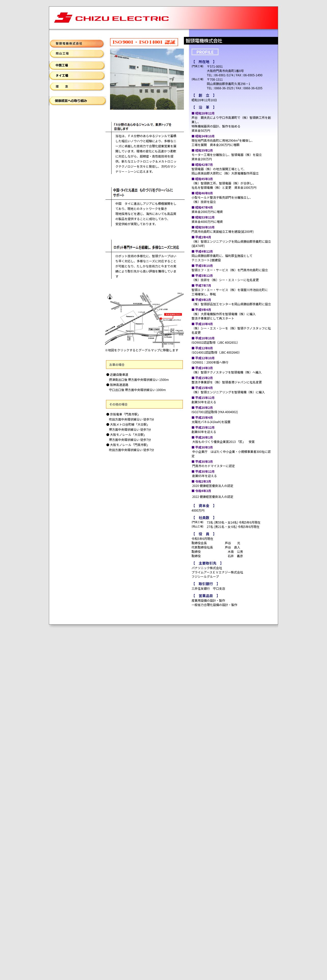This screenshot has width=327, height=980.
Task: Select the TEL : 0868-36-3529 line
Action: (x=235, y=88)
